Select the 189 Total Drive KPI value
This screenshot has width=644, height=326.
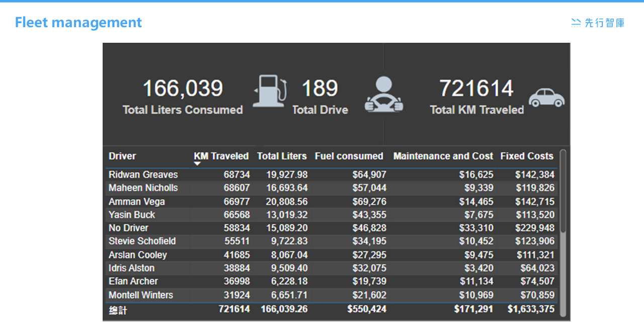click(320, 89)
